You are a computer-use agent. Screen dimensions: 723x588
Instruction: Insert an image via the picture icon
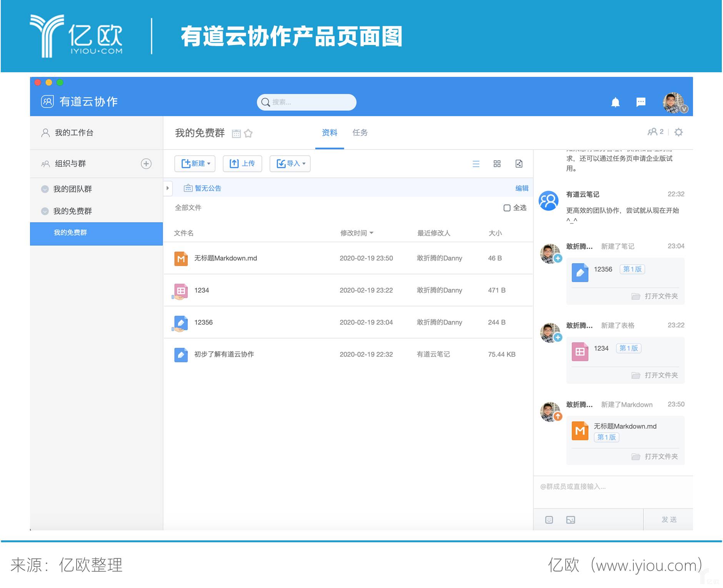(x=571, y=520)
